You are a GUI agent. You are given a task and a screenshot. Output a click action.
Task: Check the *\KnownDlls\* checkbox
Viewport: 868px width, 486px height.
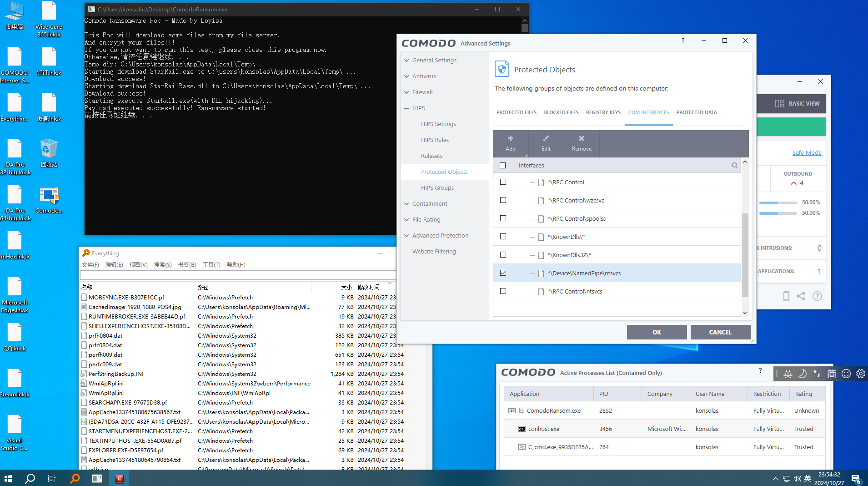[x=503, y=237]
